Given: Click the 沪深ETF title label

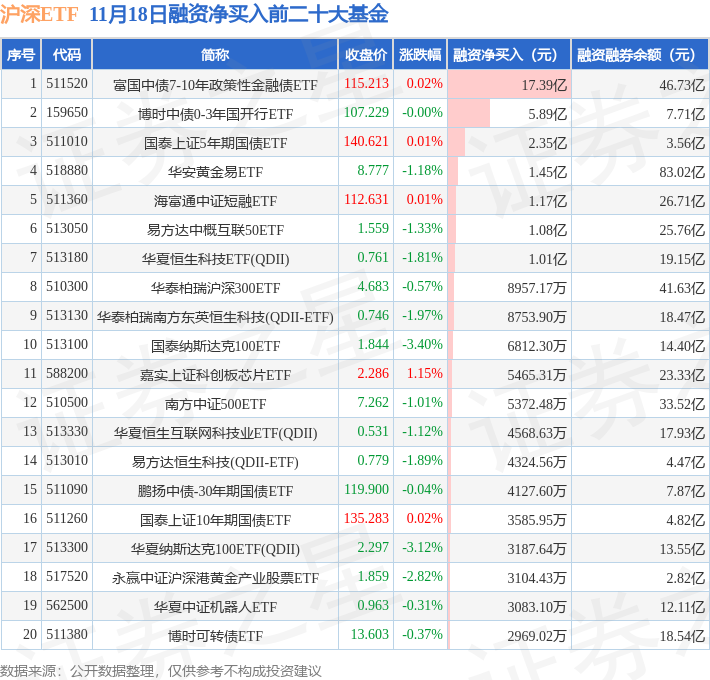Looking at the screenshot, I should 39,14.
